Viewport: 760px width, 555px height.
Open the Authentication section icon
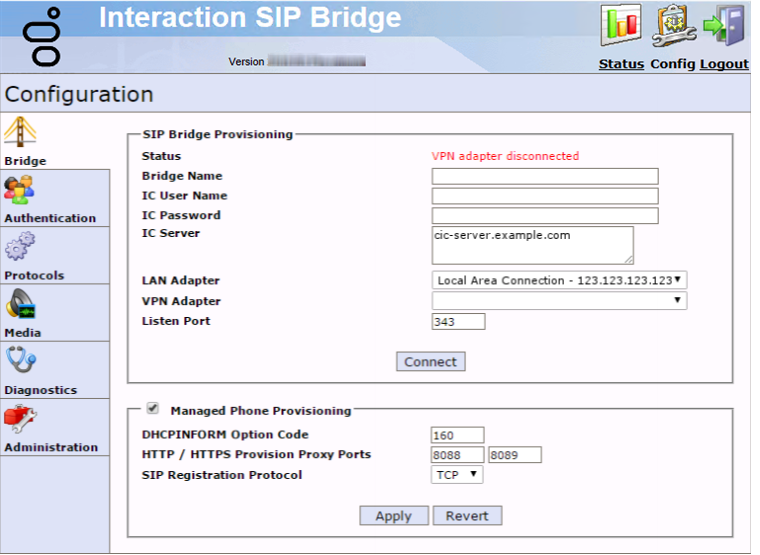(20, 190)
